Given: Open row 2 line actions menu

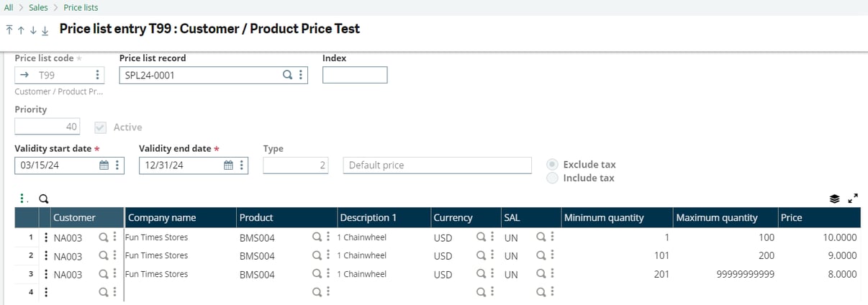Looking at the screenshot, I should 46,256.
